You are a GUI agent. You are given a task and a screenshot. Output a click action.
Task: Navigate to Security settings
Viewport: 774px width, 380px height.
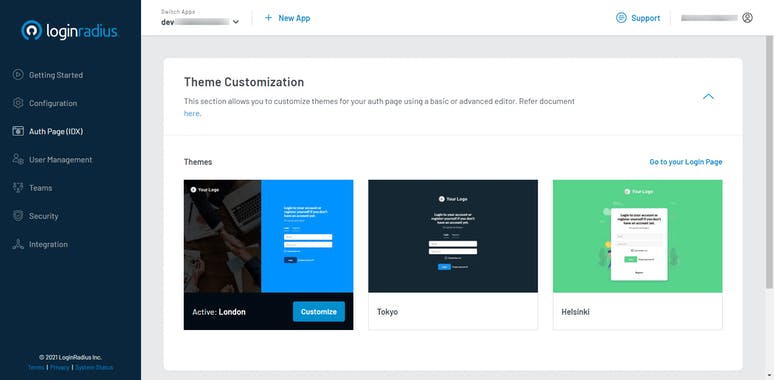[x=43, y=216]
